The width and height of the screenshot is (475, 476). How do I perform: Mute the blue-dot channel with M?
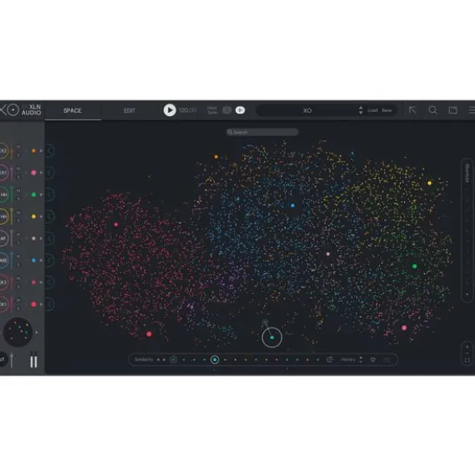tap(19, 256)
